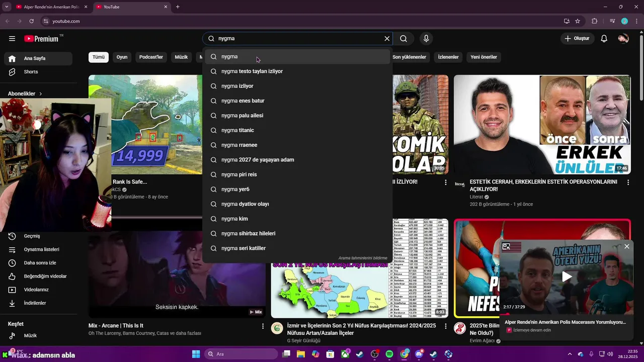Choose "nygma dyatlov olayı" suggestion
This screenshot has width=644, height=362.
(297, 204)
